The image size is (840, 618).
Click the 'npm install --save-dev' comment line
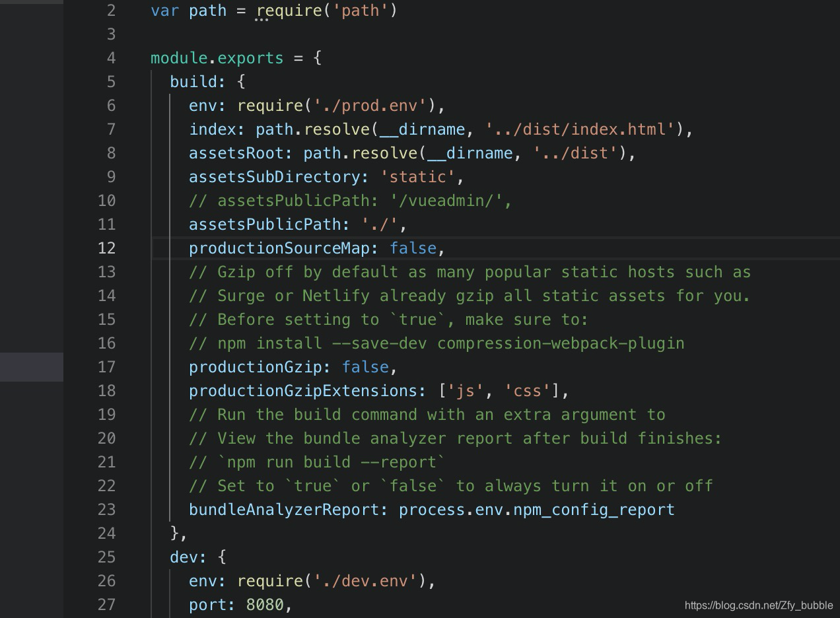(x=437, y=343)
